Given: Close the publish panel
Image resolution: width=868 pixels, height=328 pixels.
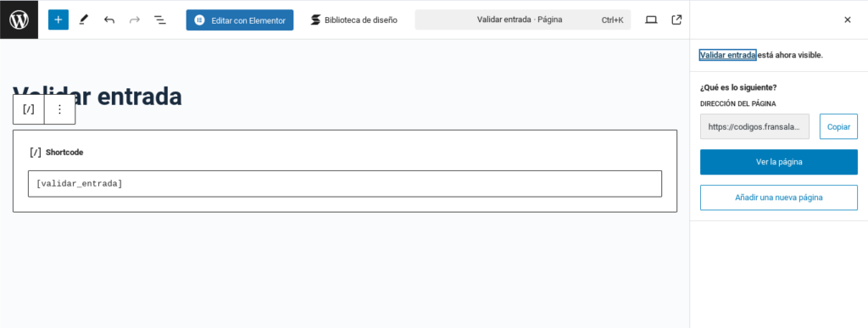Looking at the screenshot, I should pyautogui.click(x=847, y=19).
